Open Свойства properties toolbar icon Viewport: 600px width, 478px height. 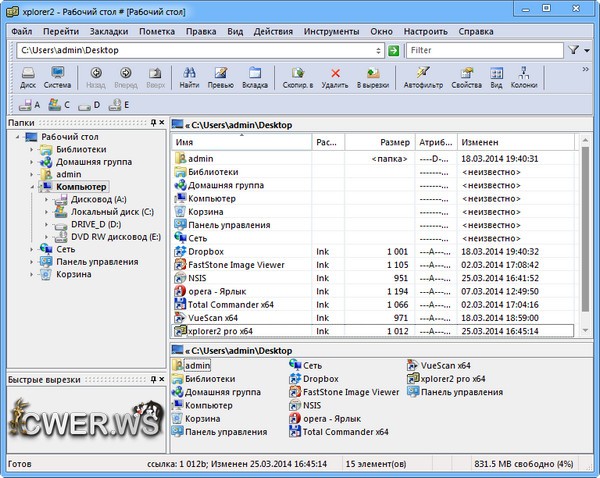[466, 75]
